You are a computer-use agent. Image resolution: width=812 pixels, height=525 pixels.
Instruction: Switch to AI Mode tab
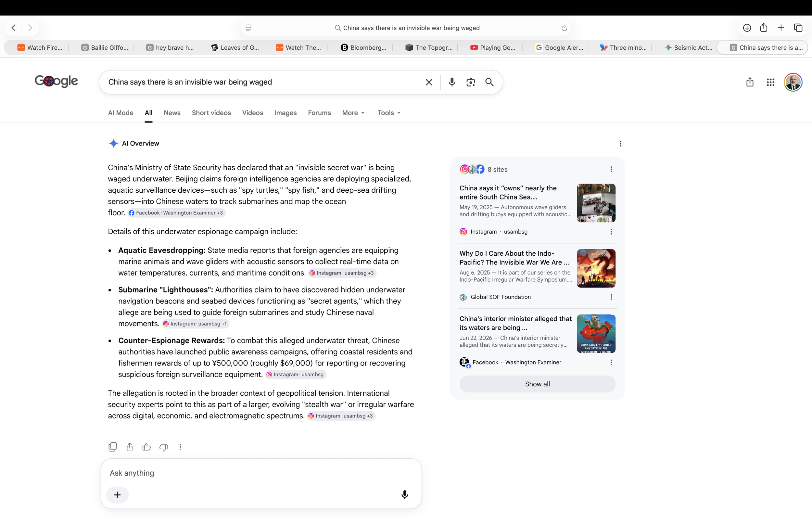(121, 113)
